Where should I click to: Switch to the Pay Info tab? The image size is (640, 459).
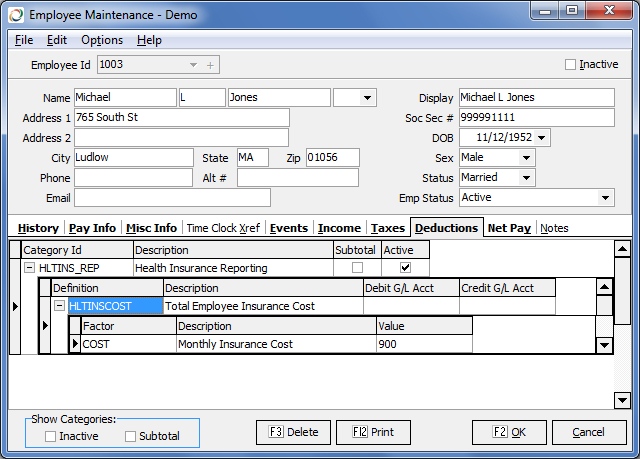tap(92, 228)
